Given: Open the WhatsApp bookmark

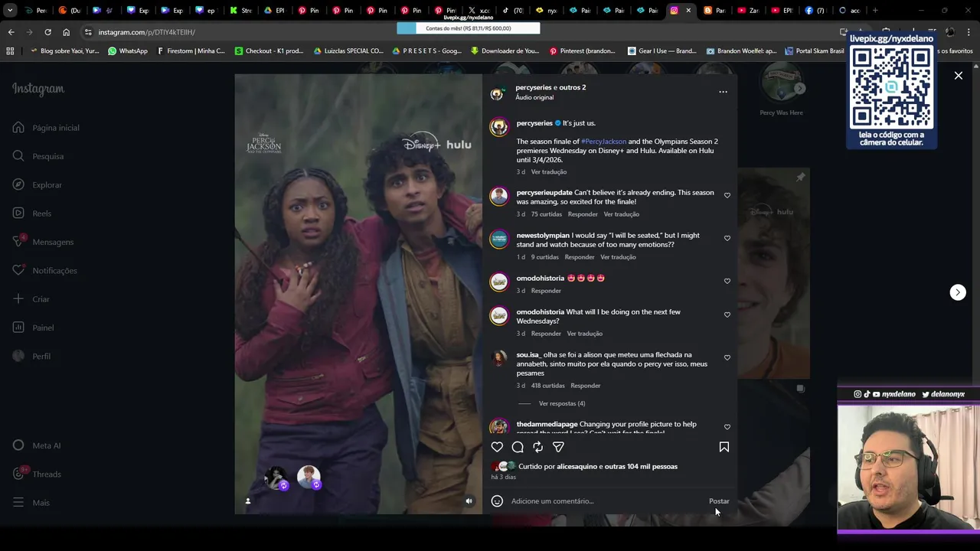Looking at the screenshot, I should (127, 51).
